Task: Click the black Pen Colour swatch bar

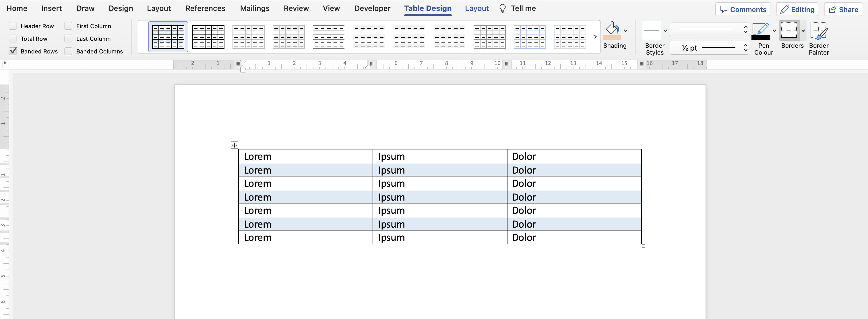Action: [x=760, y=37]
